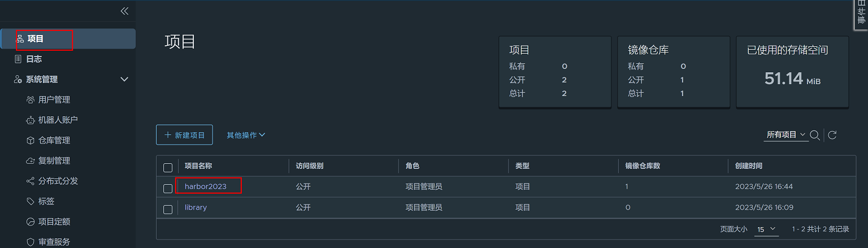The width and height of the screenshot is (868, 248).
Task: Select all projects with header checkbox
Action: point(168,167)
